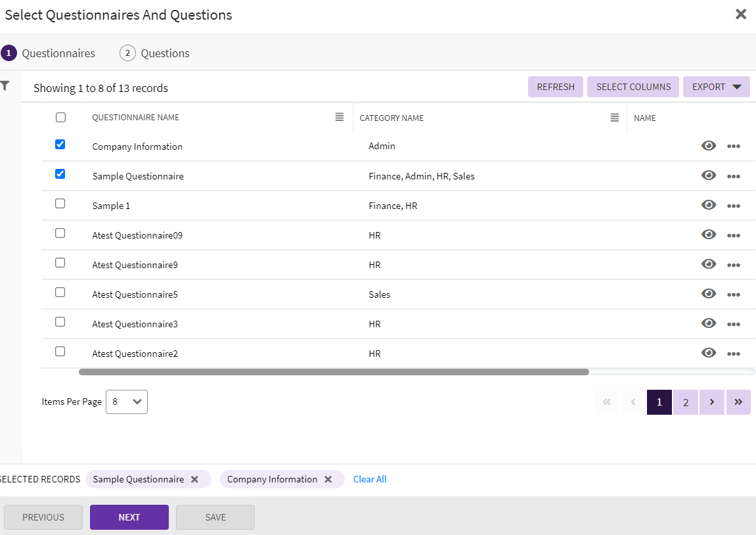Click the horizontal table scrollbar
Image resolution: width=756 pixels, height=535 pixels.
click(334, 372)
